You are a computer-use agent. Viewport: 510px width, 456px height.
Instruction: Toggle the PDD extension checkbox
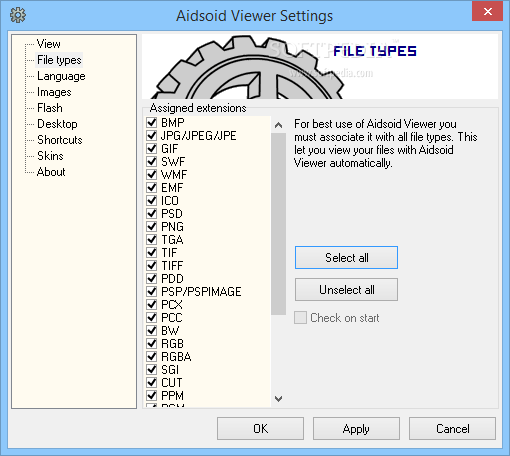[152, 278]
